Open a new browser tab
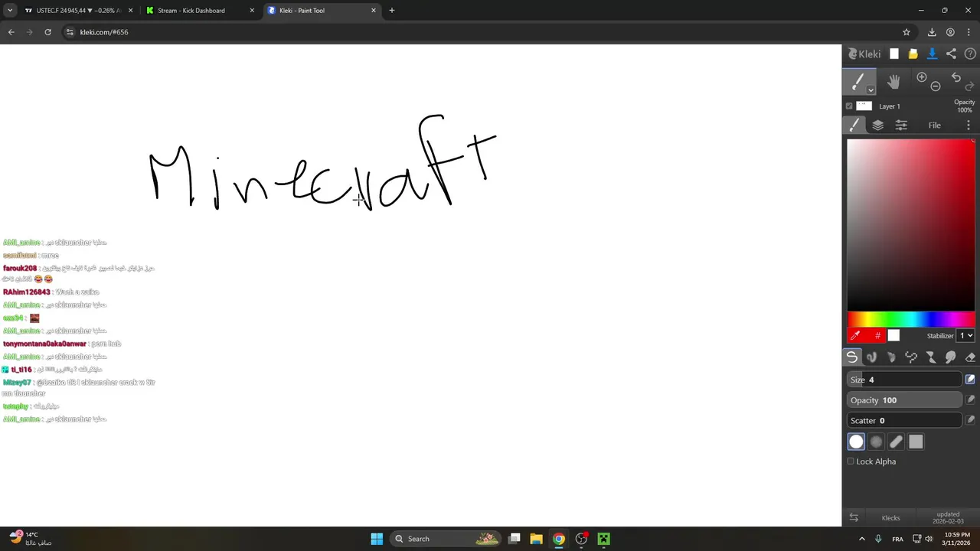This screenshot has height=551, width=980. 392,11
